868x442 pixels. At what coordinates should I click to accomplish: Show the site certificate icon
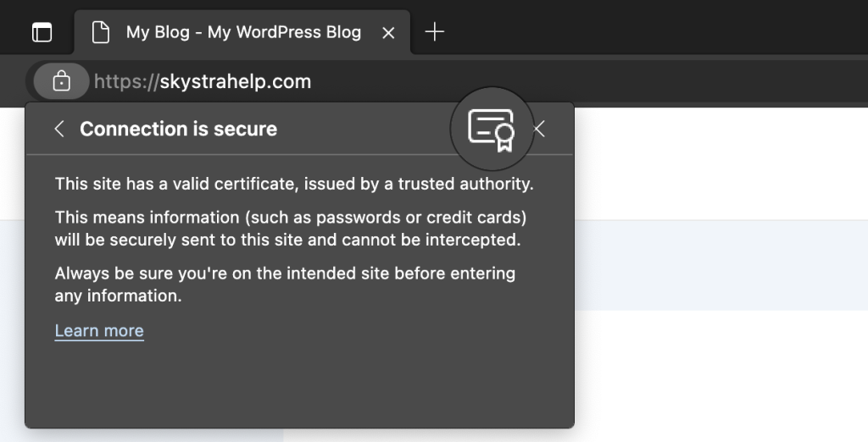(492, 130)
